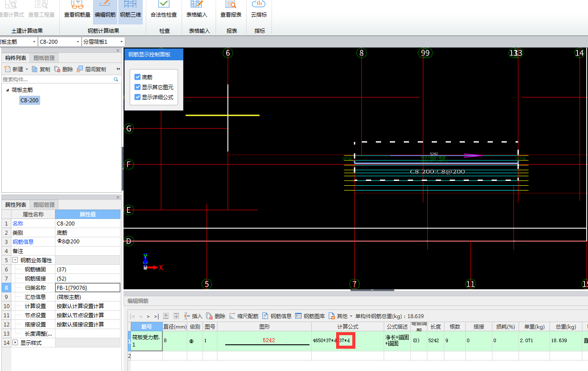Switch to 图层管理 tab
Screen dimensions: 588x371
coord(45,205)
